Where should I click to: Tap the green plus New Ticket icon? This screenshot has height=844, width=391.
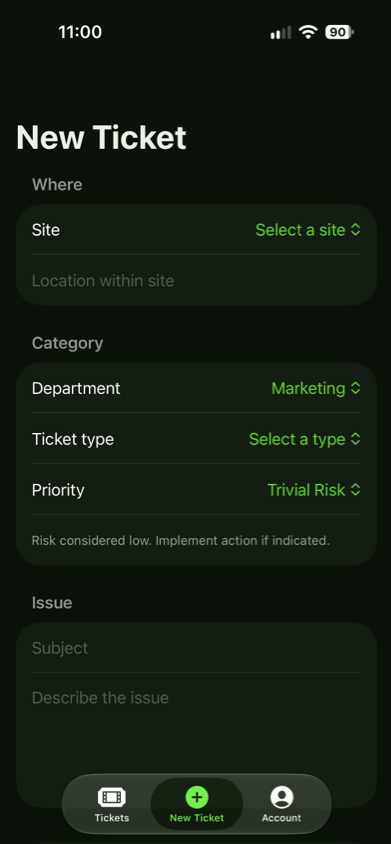(x=197, y=797)
